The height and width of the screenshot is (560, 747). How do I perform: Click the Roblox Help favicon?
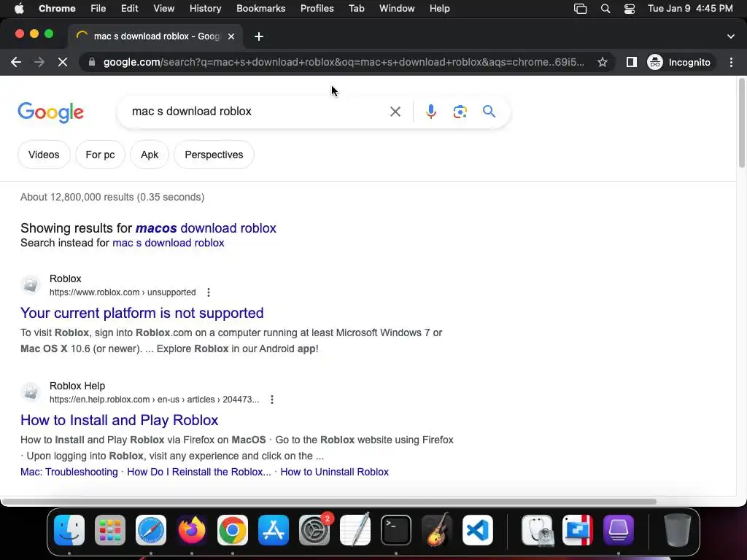tap(31, 392)
